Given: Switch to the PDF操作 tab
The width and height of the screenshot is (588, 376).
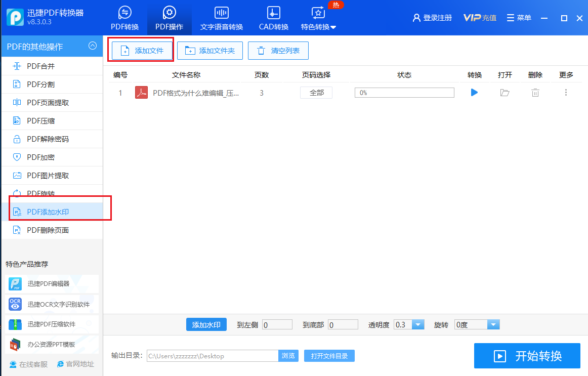Looking at the screenshot, I should point(169,18).
